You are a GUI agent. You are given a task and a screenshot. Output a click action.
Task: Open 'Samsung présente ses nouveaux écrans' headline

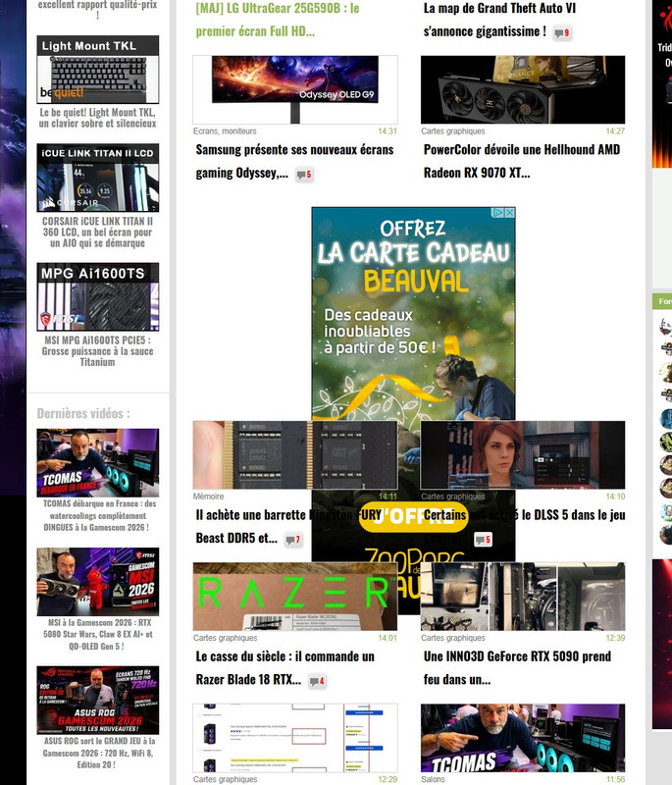tap(294, 161)
